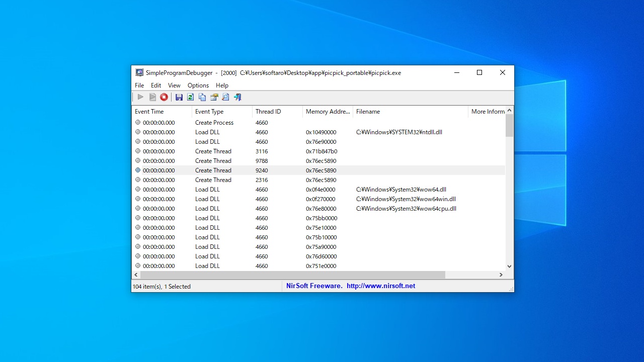Click the vertical scrollbar thumb
Image resolution: width=644 pixels, height=362 pixels.
509,126
